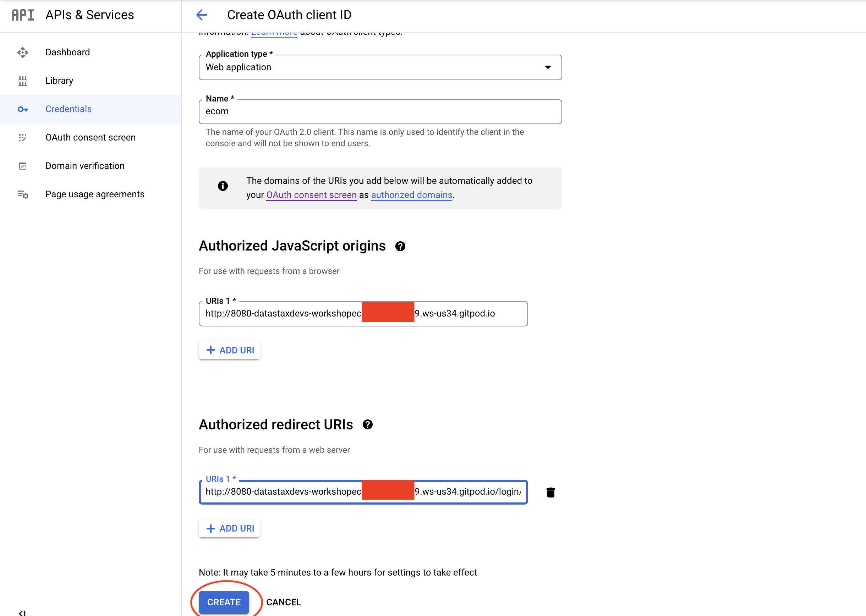Screen dimensions: 866x616
Task: Click the Dashboard icon in sidebar
Action: 23,53
